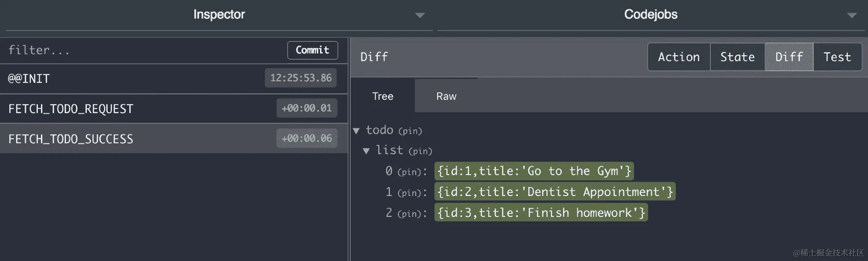Click the 'Go to the Gym' diff value
Viewport: 868px width, 261px height.
coord(534,171)
